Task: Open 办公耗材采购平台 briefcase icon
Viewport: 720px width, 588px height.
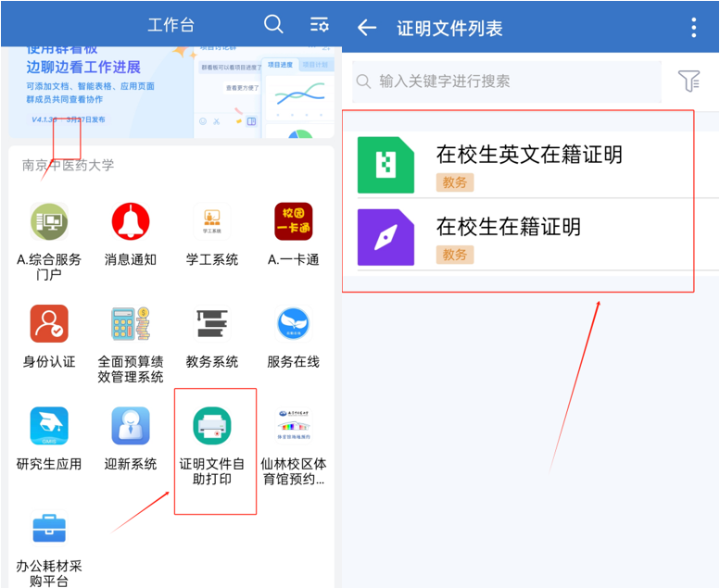Action: 49,528
